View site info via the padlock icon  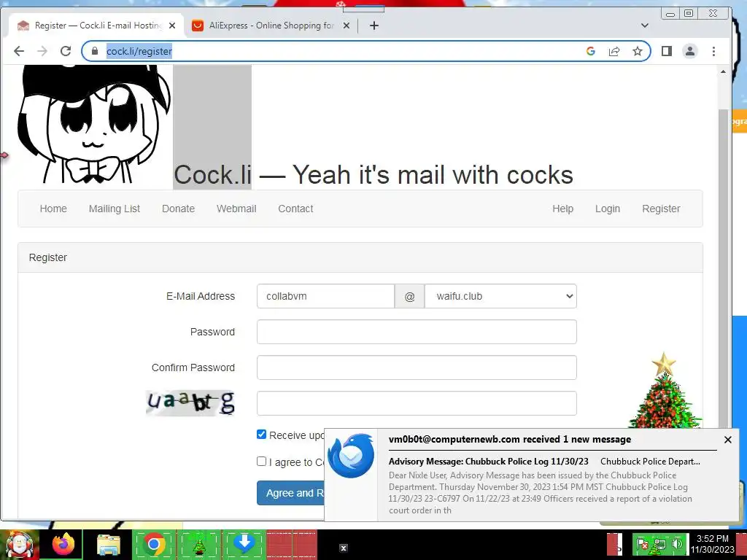pyautogui.click(x=94, y=51)
